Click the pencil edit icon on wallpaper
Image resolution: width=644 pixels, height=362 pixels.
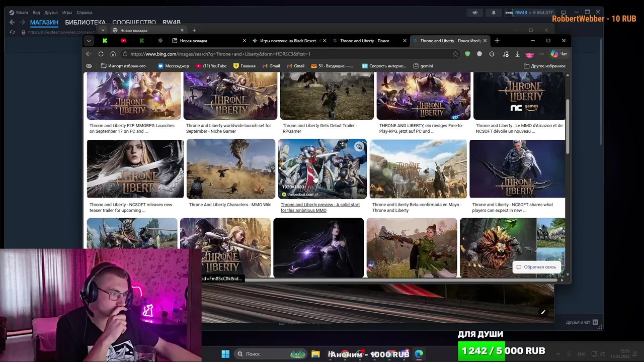tap(543, 312)
